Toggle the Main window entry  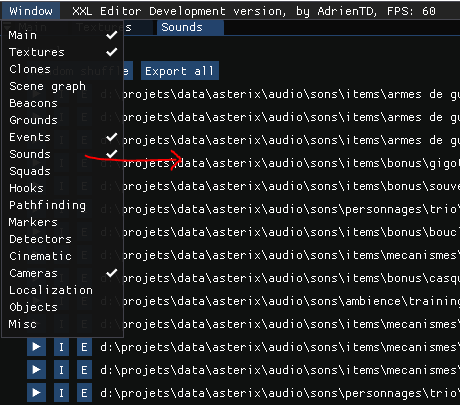click(63, 35)
